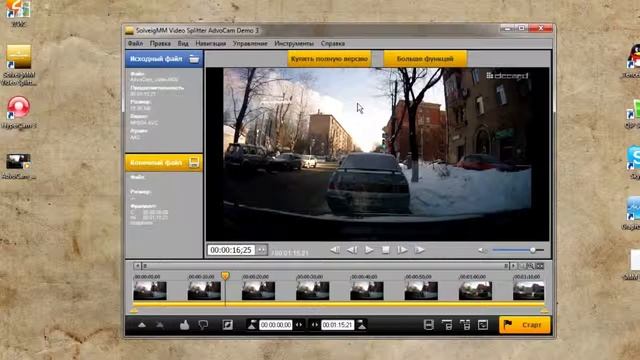Viewport: 640px width, 360px height.
Task: Select the orange playhead marker on timeline
Action: point(225,276)
